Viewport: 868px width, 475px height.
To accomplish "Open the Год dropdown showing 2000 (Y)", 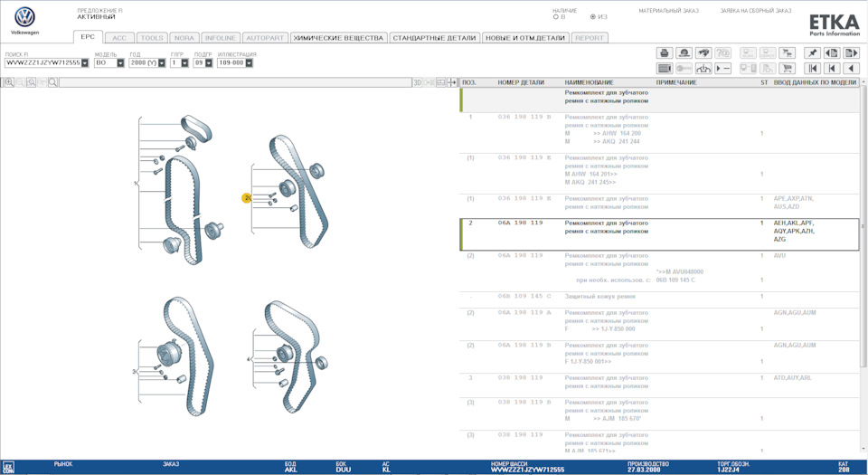I will tap(162, 63).
